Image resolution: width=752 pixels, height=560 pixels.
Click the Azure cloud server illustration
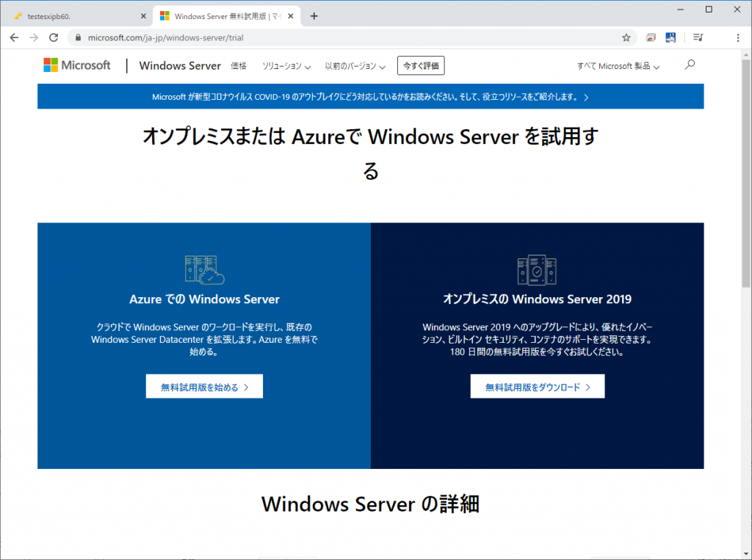(204, 270)
